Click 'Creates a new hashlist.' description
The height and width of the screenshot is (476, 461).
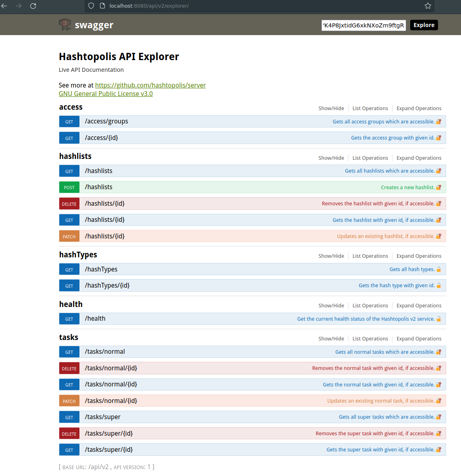point(408,187)
